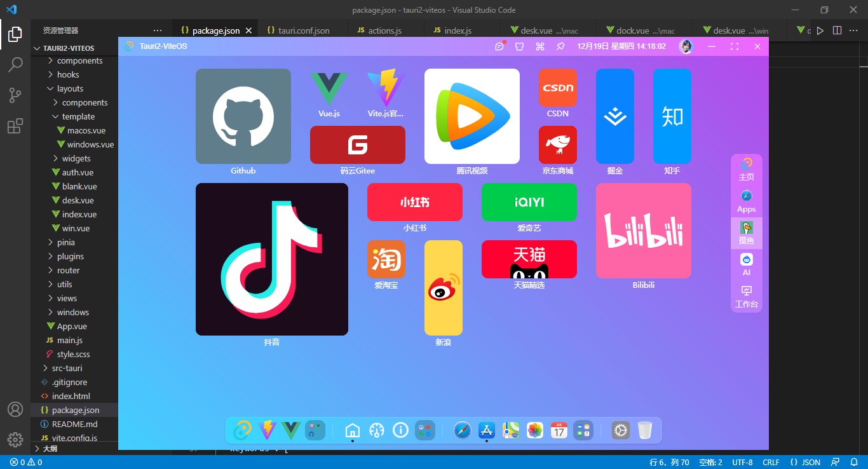Open the 京东商城 shortcut
868x469 pixels.
[558, 145]
